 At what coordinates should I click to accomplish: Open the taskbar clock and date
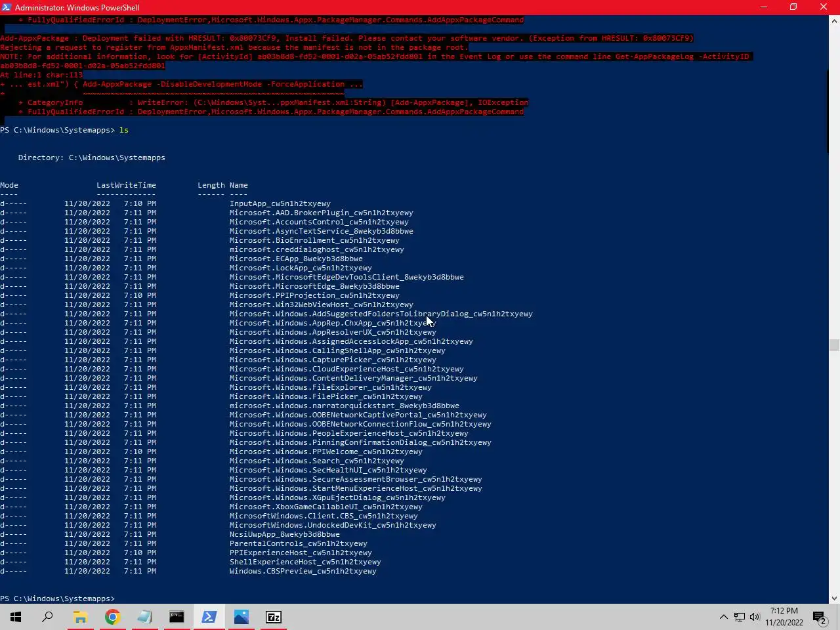tap(784, 617)
